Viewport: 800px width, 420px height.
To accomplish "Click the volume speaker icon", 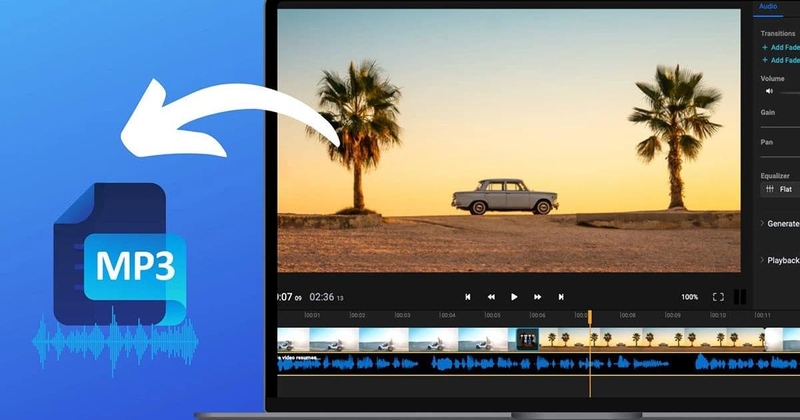I will pyautogui.click(x=769, y=91).
